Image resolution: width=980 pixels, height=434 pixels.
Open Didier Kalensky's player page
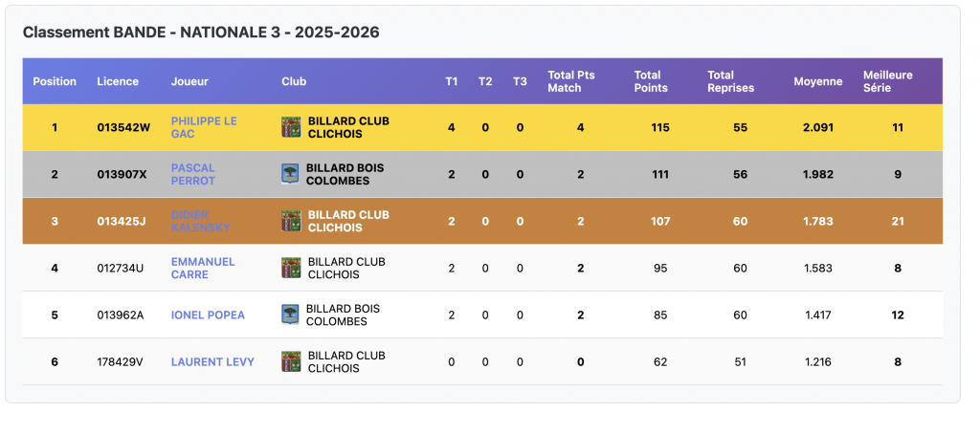coord(200,221)
